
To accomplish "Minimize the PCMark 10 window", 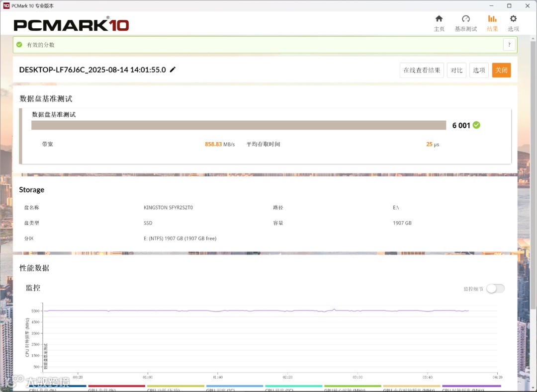I will tap(491, 6).
